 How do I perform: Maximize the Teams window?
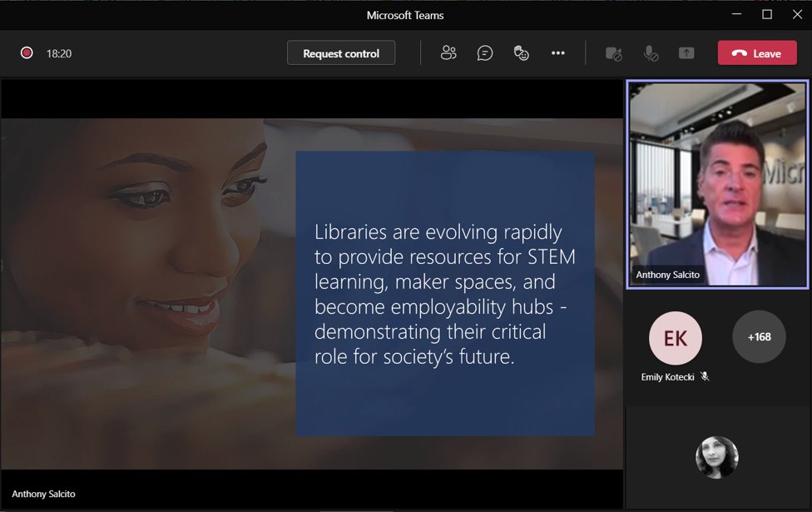(x=767, y=14)
